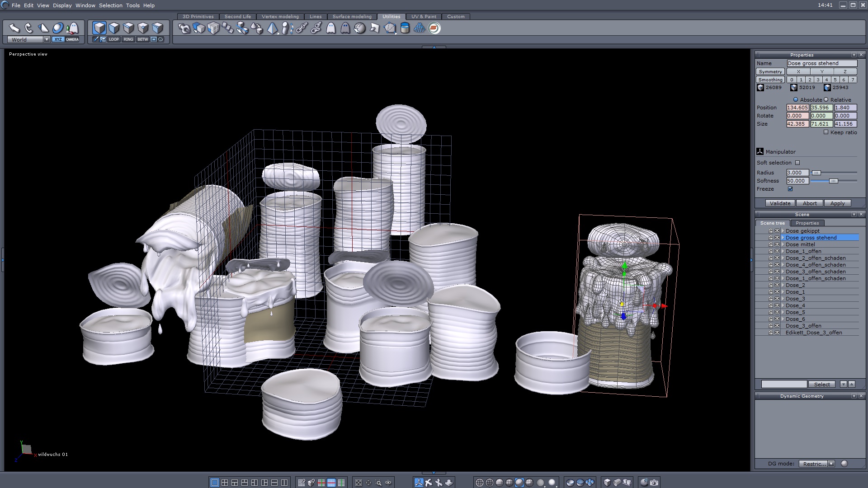Open the World coordinate dropdown
Image resolution: width=868 pixels, height=488 pixels.
[x=47, y=39]
